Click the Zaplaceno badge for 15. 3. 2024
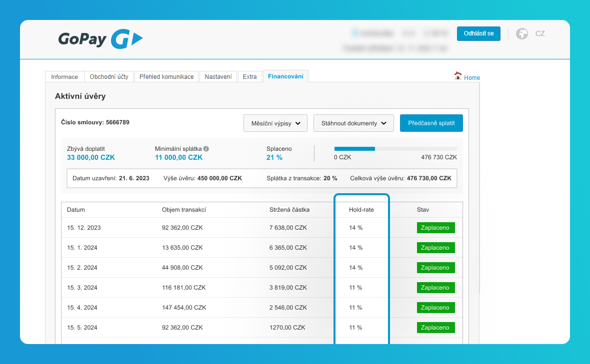Screen dimensions: 590x364 pos(435,288)
